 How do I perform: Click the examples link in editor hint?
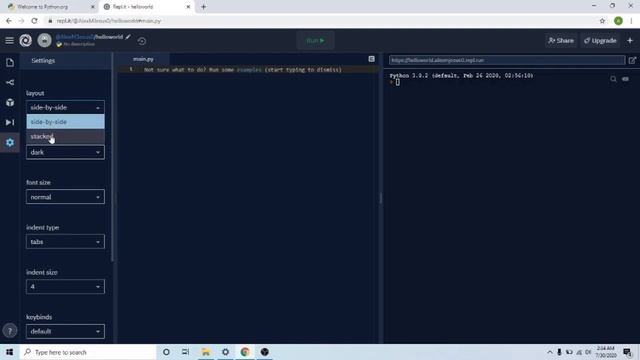pyautogui.click(x=249, y=70)
